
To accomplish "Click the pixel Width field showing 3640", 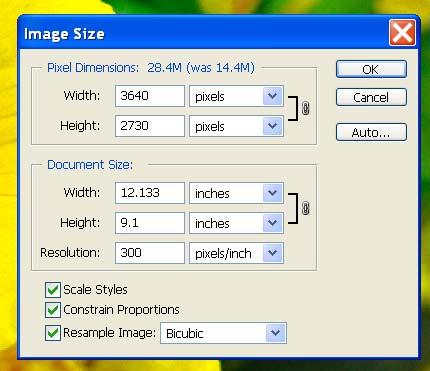I will pyautogui.click(x=150, y=96).
